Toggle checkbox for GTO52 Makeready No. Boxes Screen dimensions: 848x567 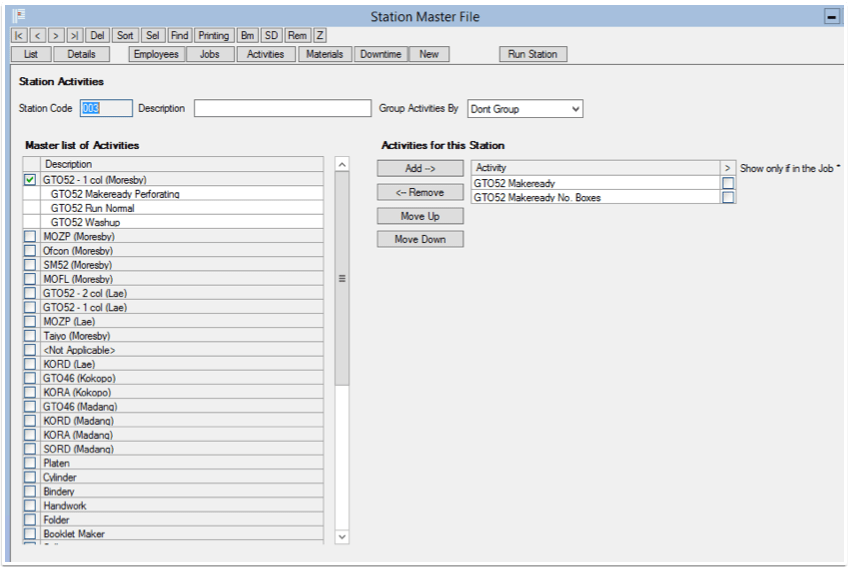[728, 197]
